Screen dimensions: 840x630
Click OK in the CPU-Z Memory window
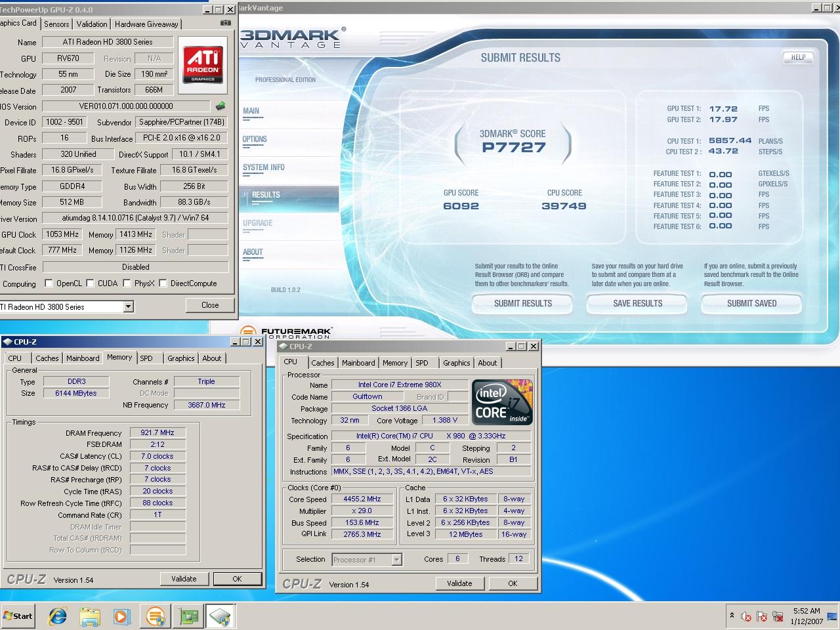[237, 579]
